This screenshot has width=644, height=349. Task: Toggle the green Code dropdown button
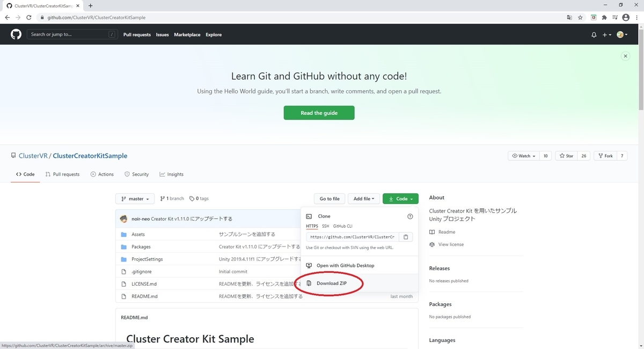(x=400, y=199)
